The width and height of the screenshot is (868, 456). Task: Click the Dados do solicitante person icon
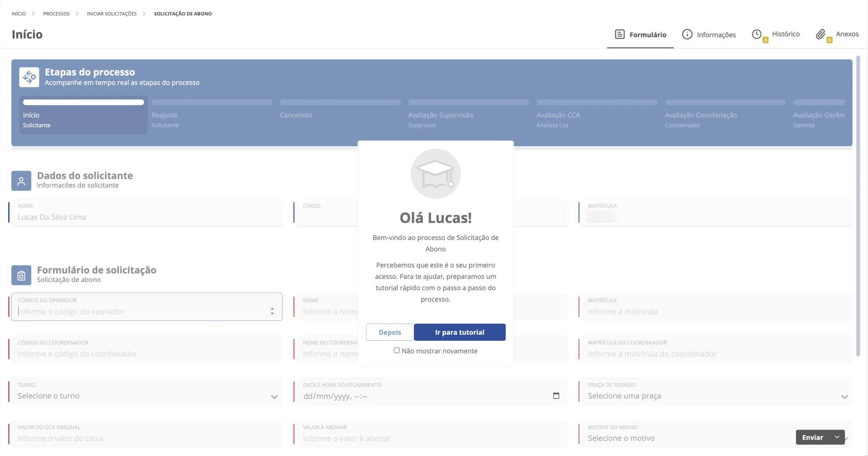click(x=21, y=181)
